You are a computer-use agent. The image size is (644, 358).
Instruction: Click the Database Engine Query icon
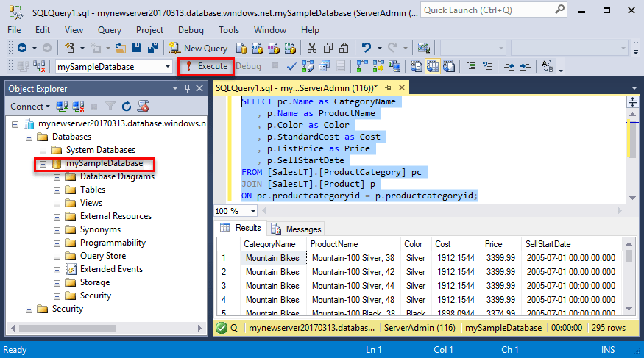[241, 49]
